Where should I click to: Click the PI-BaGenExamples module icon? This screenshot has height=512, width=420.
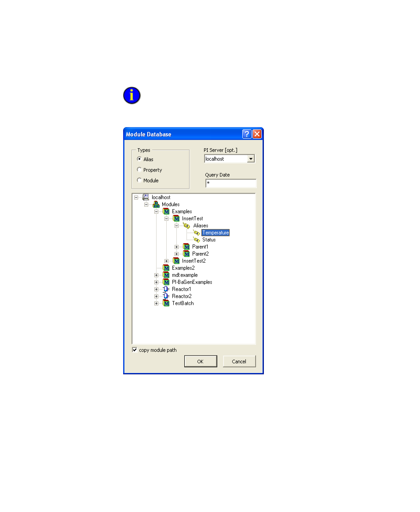coord(166,282)
